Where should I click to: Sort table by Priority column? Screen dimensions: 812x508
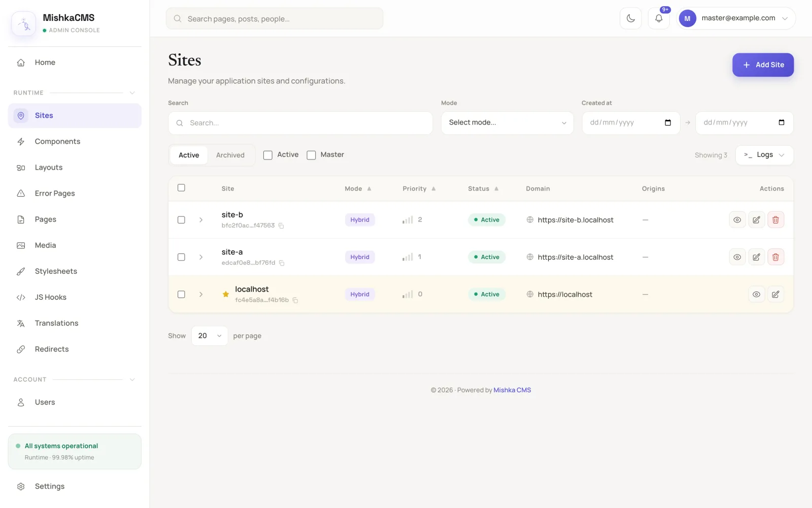coord(419,188)
